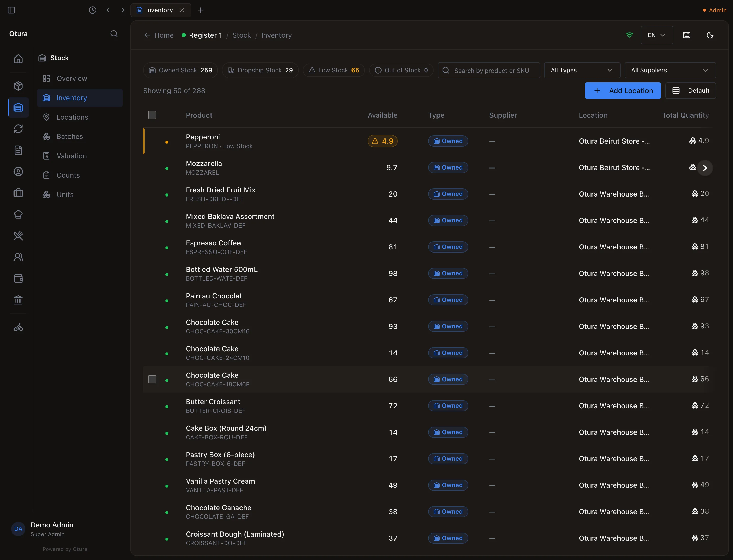This screenshot has width=733, height=560.
Task: Open Locations in the Stock menu
Action: [x=80, y=117]
